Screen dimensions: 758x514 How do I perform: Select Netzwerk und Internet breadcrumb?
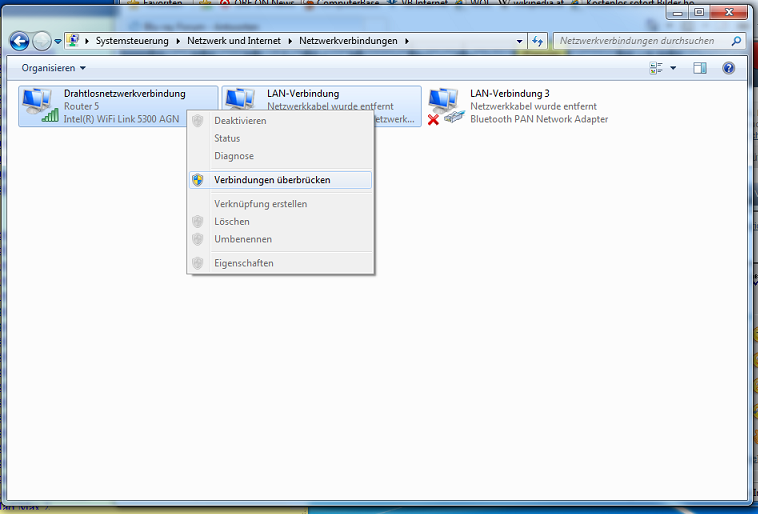[x=234, y=41]
